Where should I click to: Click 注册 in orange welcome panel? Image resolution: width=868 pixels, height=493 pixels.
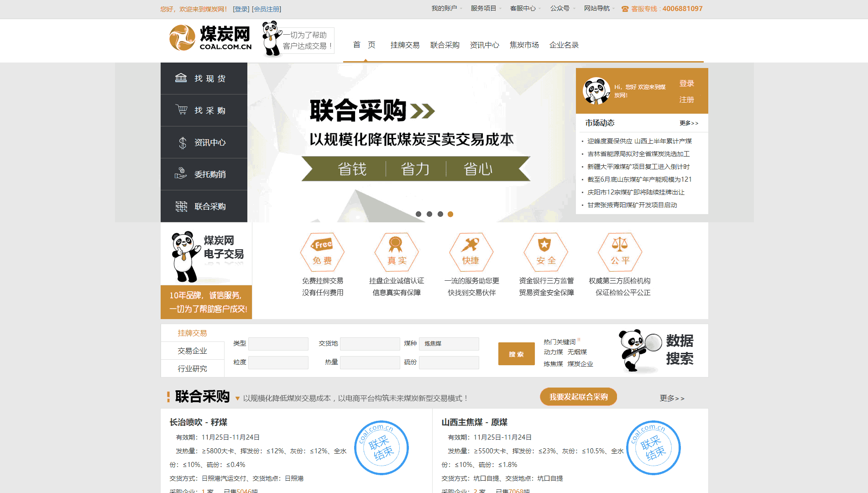click(x=686, y=100)
